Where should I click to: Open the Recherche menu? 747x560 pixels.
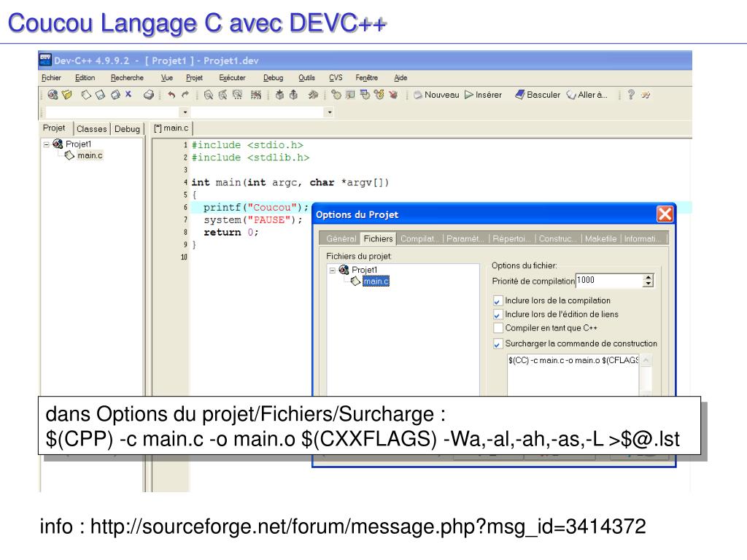[127, 77]
